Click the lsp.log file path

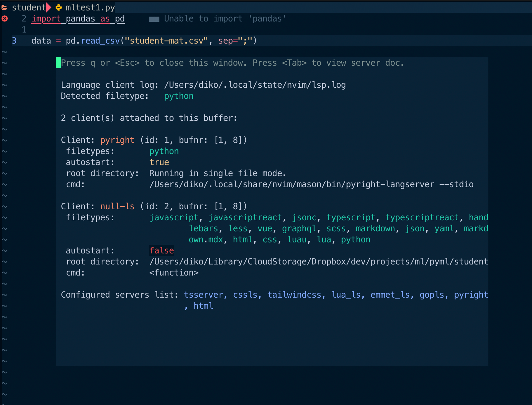(255, 85)
